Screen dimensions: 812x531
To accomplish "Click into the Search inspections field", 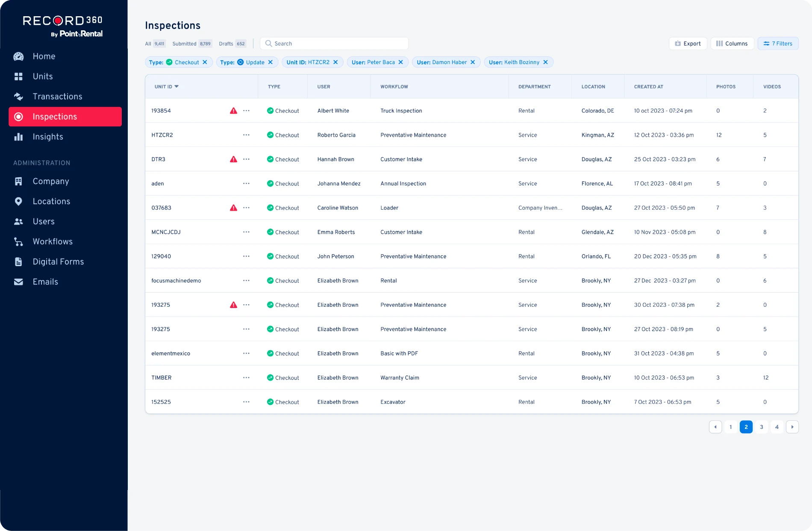I will tap(338, 44).
